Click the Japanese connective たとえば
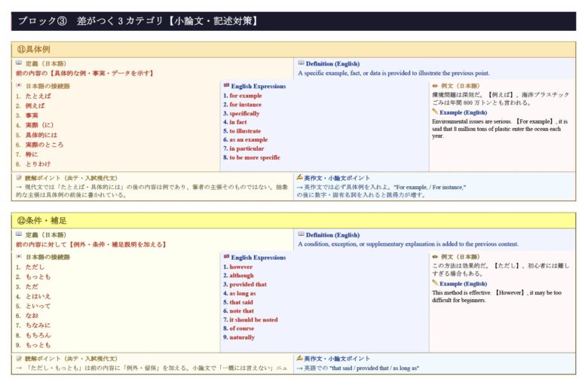Viewport: 588px width, 379px height. 38,96
